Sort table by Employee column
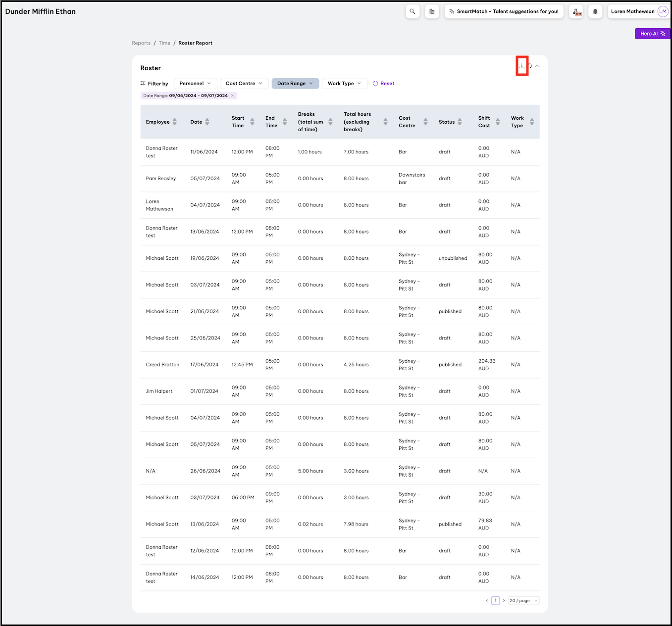The image size is (672, 626). click(174, 122)
